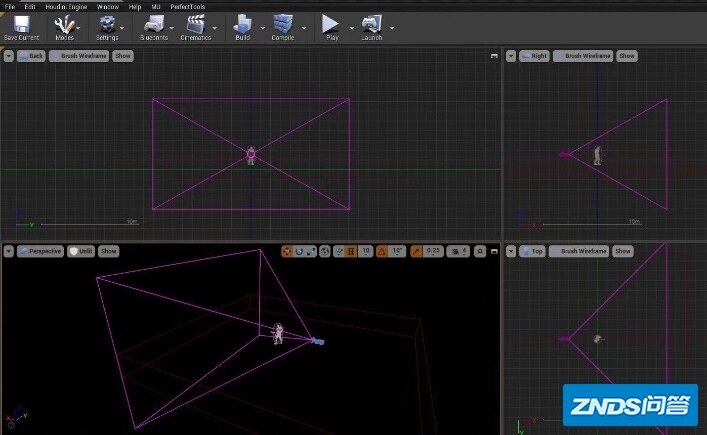Screen dimensions: 707x435
Task: Expand the Build options dropdown arrow
Action: [262, 28]
